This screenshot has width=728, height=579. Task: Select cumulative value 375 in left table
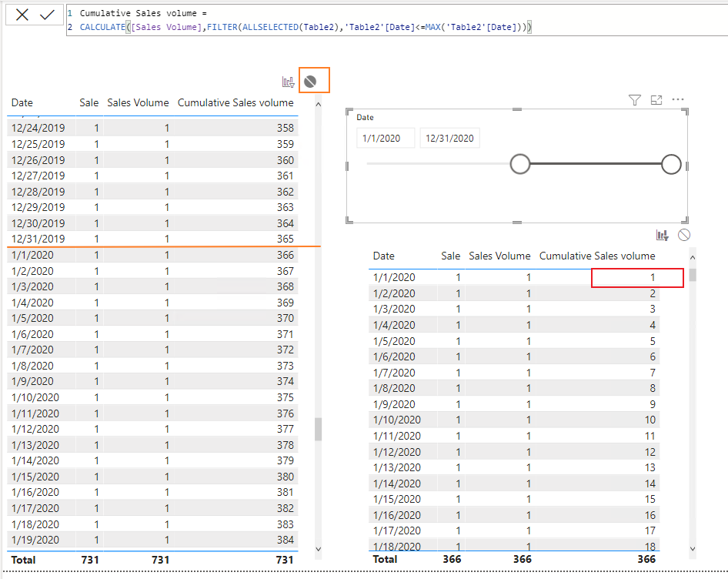point(285,398)
